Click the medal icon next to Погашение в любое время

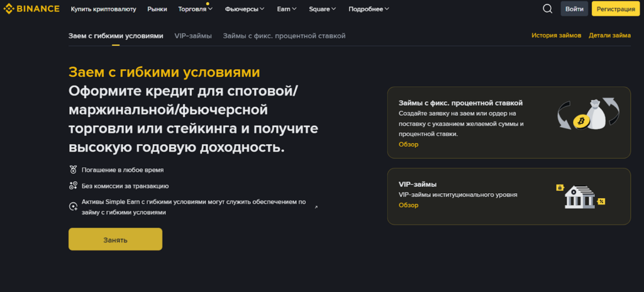point(73,170)
